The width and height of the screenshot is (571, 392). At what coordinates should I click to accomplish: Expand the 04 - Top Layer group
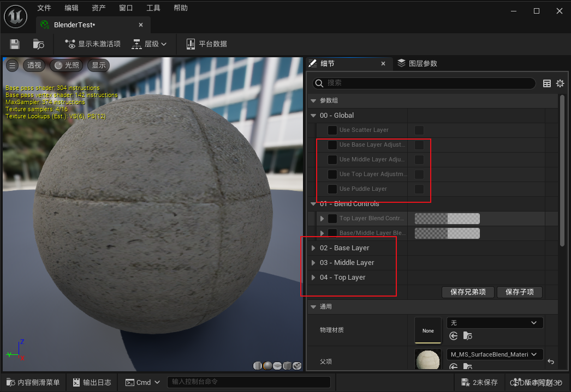click(x=313, y=278)
